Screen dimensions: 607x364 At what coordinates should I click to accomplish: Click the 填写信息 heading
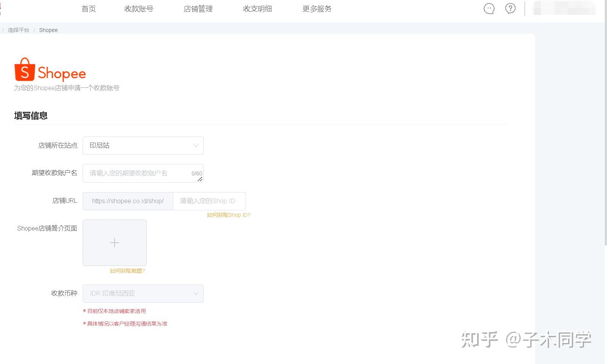[31, 116]
